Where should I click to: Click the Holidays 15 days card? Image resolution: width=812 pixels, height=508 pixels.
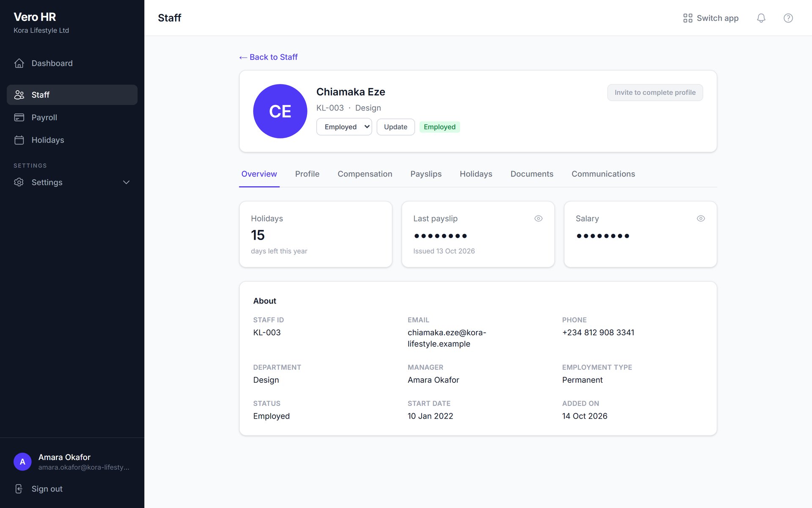pos(315,234)
